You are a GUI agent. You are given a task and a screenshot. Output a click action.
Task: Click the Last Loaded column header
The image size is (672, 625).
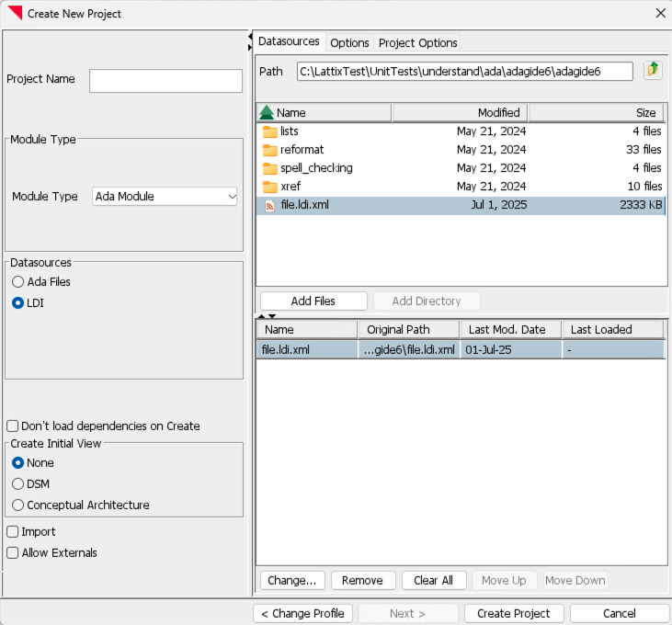point(613,329)
